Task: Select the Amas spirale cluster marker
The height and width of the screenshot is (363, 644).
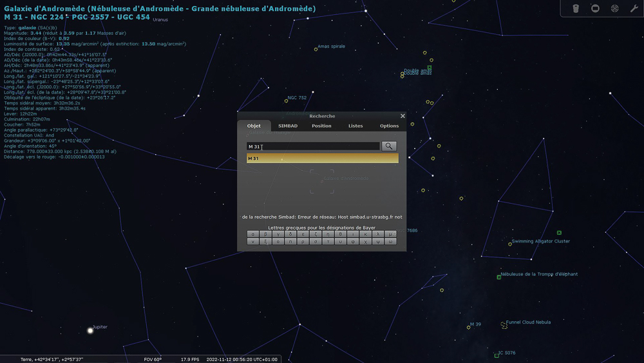Action: [316, 50]
